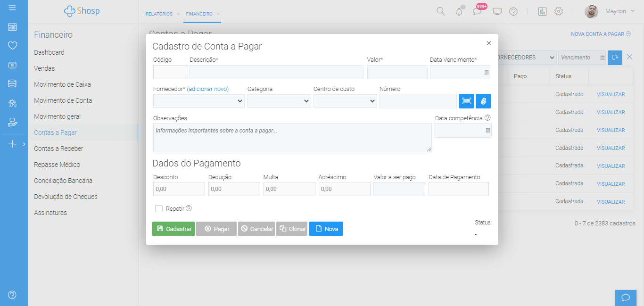Open the notifications bell
Screen dimensions: 644x306
pyautogui.click(x=459, y=11)
